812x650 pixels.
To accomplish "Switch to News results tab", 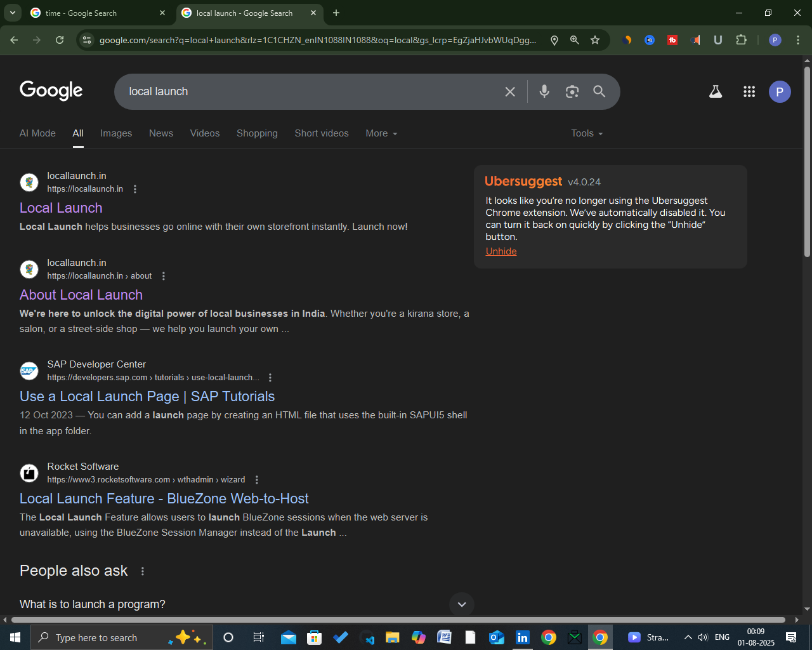I will (x=161, y=133).
